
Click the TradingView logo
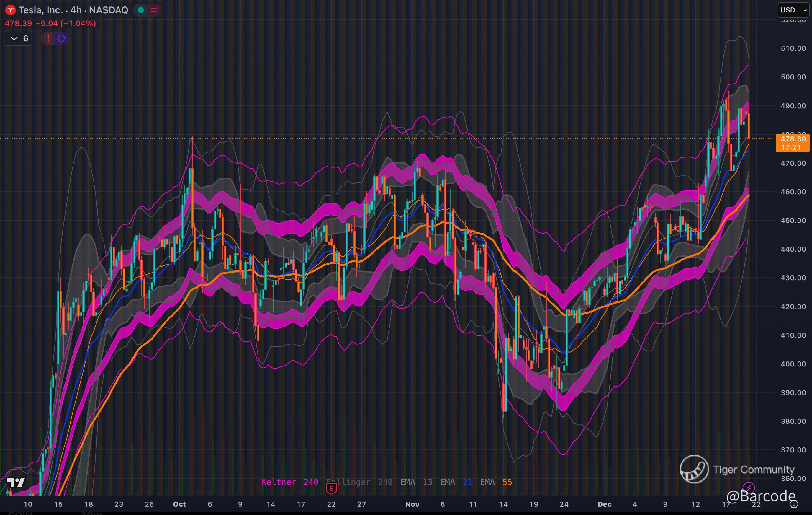point(16,483)
